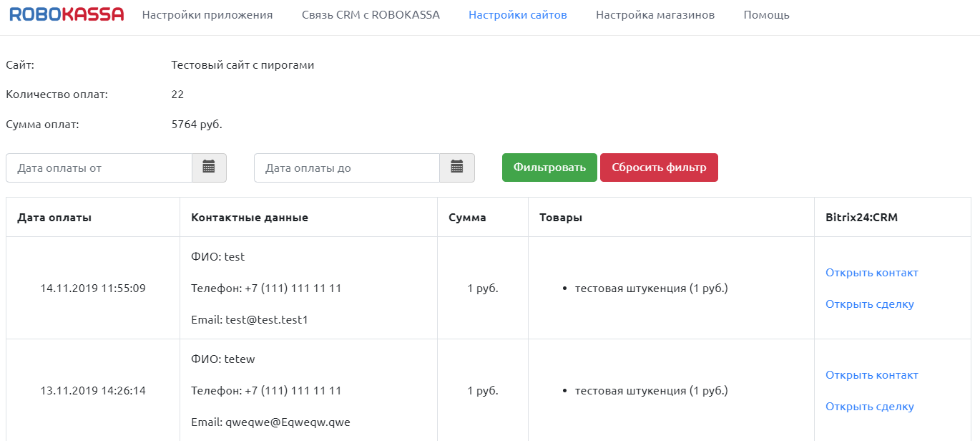Image resolution: width=980 pixels, height=441 pixels.
Task: Open the deal for payment dated 14.11.2019
Action: (x=869, y=304)
